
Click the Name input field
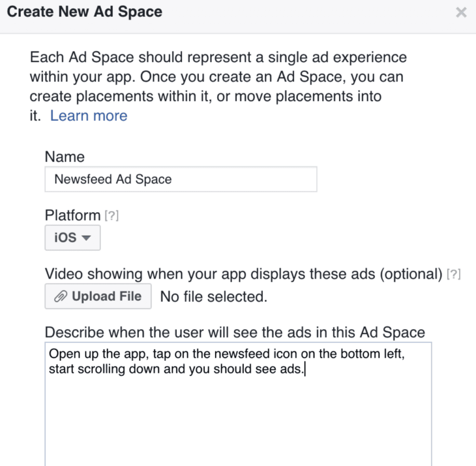coord(181,179)
